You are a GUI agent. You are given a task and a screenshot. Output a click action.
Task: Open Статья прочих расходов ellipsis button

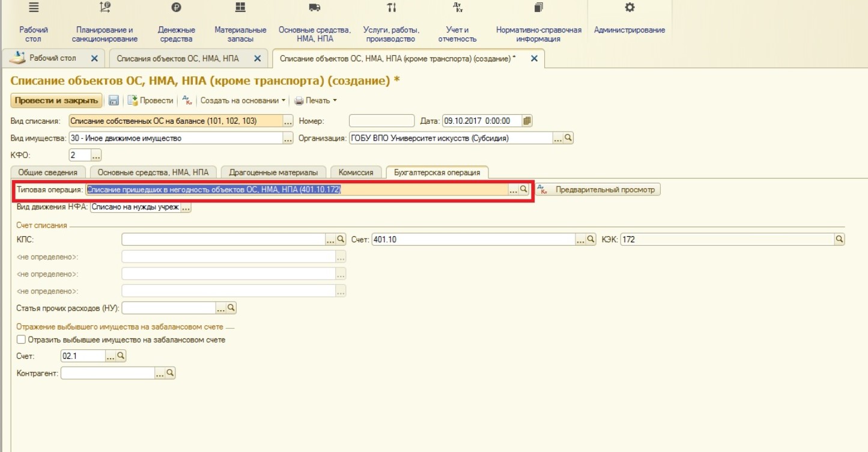(221, 308)
